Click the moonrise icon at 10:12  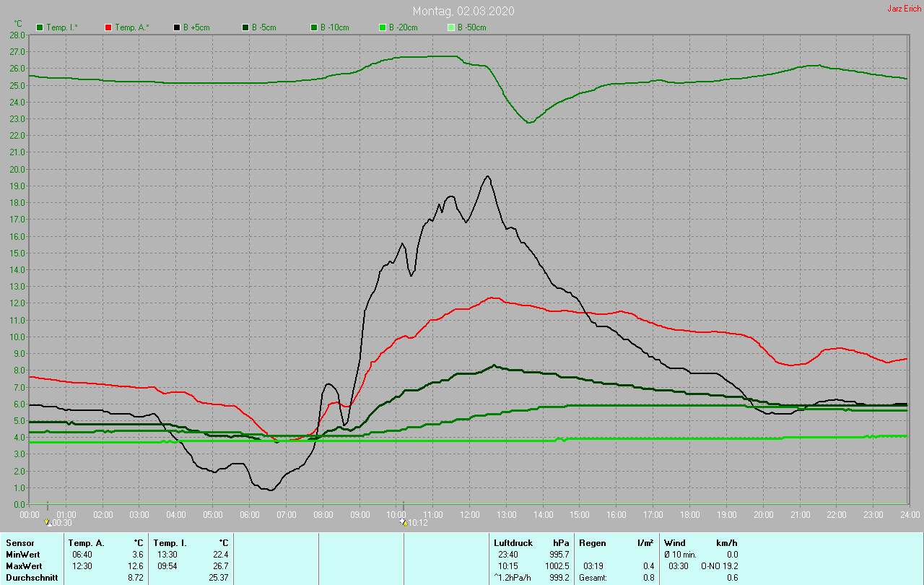tap(404, 522)
